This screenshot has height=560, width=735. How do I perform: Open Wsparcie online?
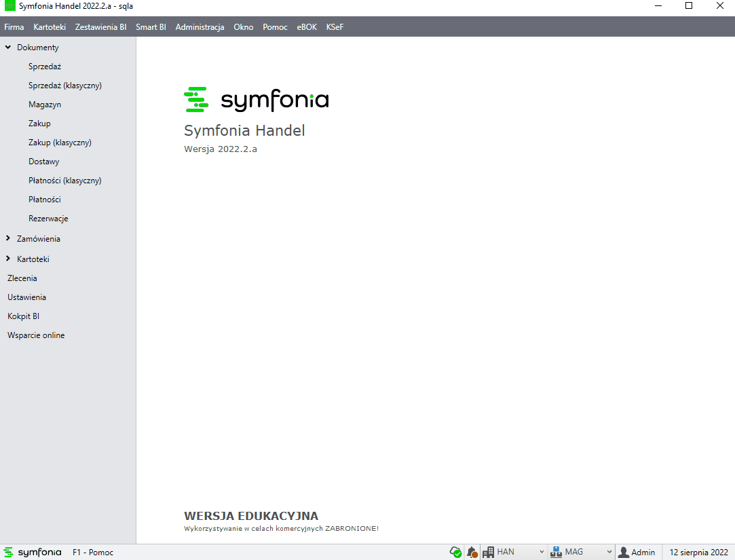(x=36, y=335)
